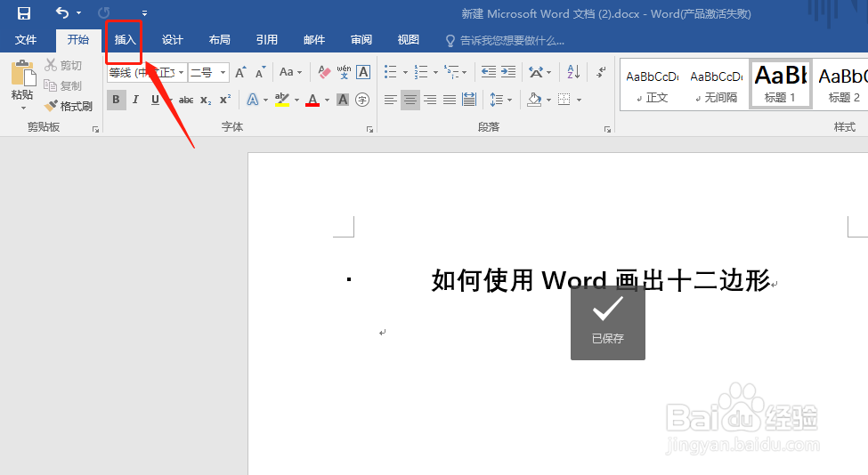Open the 布局 tab
868x475 pixels.
(219, 40)
